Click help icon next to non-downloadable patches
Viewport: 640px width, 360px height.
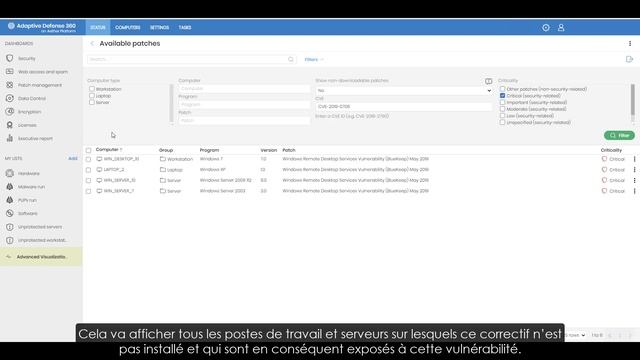click(489, 81)
